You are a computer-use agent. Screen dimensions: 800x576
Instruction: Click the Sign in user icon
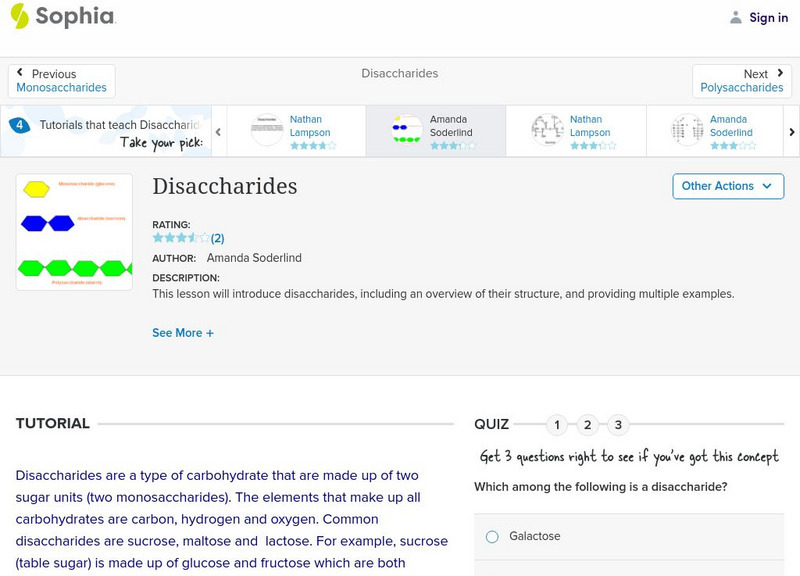pos(736,18)
